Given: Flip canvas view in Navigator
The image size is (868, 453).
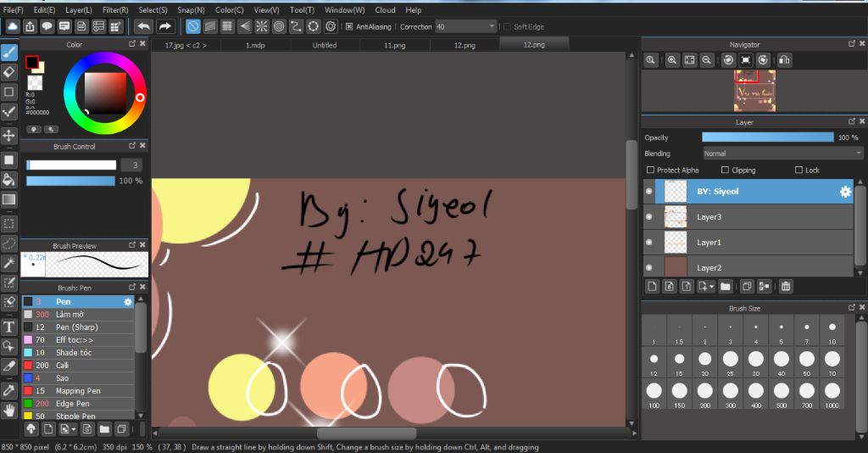Looking at the screenshot, I should (784, 60).
